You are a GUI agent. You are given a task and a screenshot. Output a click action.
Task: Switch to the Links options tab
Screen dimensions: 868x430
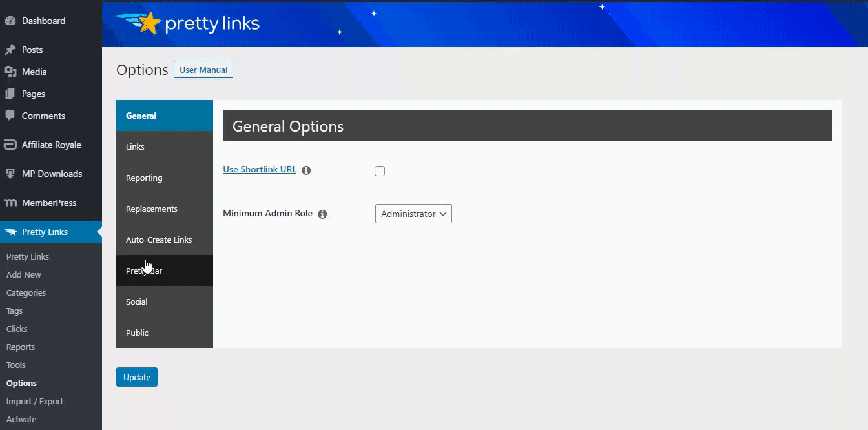(x=135, y=147)
